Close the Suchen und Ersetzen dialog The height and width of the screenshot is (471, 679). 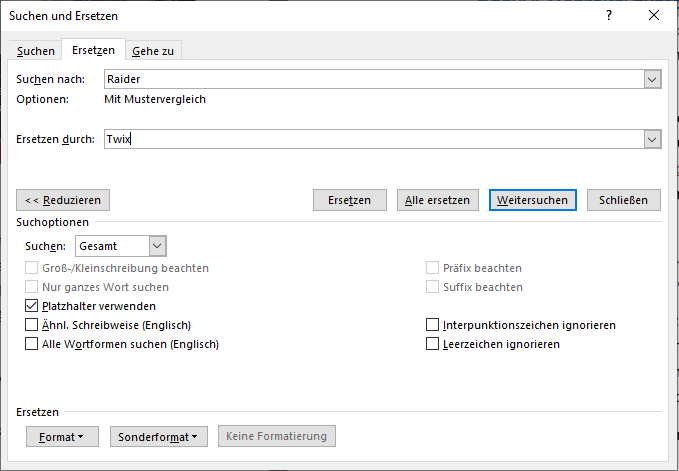(x=654, y=16)
